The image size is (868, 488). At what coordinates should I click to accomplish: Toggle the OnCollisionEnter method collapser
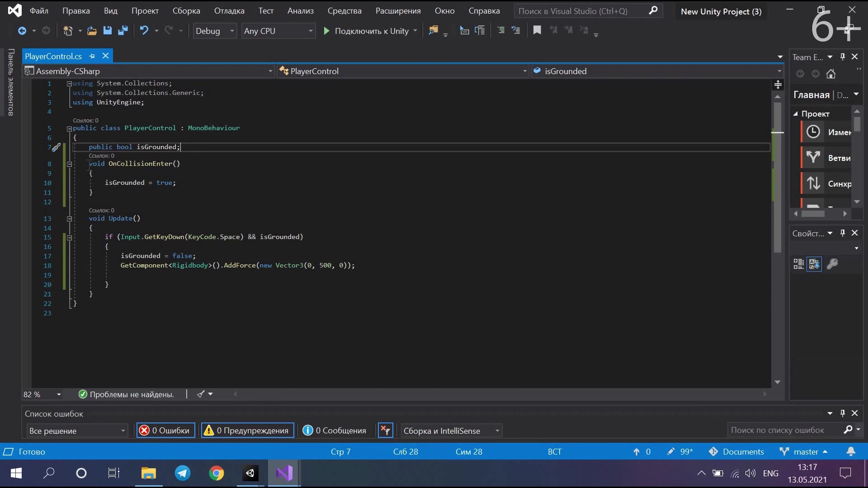point(69,163)
